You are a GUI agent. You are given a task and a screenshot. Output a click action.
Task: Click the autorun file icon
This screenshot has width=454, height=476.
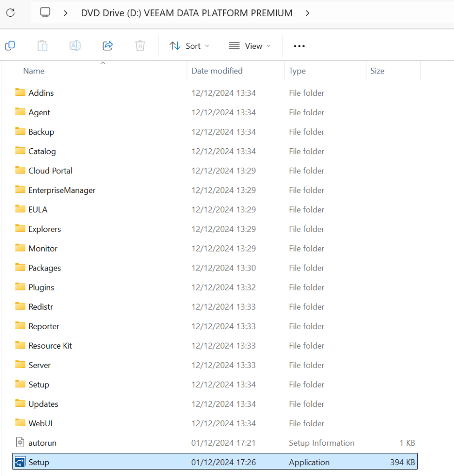click(x=20, y=443)
